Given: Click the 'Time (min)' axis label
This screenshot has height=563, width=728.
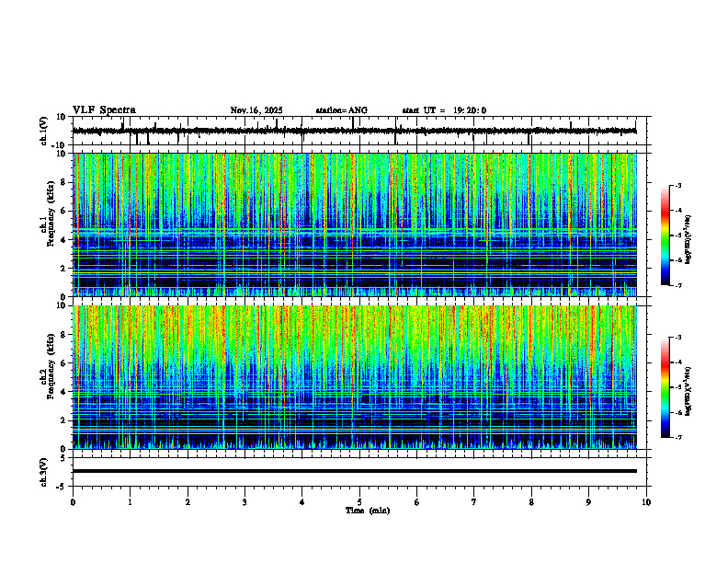Looking at the screenshot, I should (x=368, y=511).
